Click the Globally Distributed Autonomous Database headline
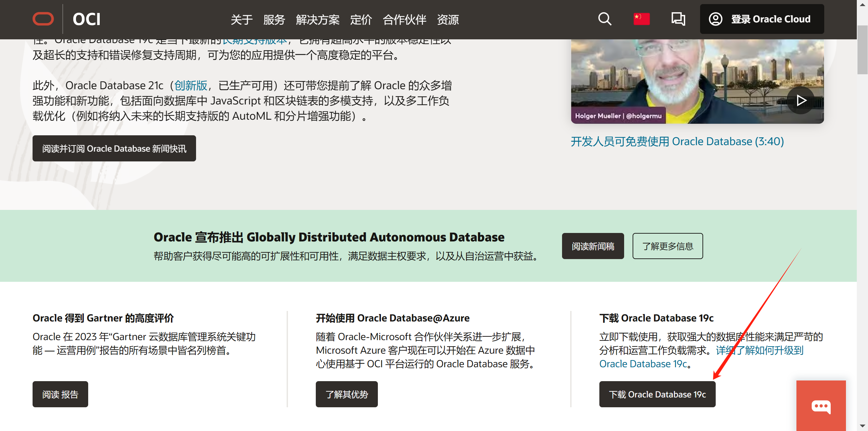Screen dimensions: 868x431 [x=329, y=237]
